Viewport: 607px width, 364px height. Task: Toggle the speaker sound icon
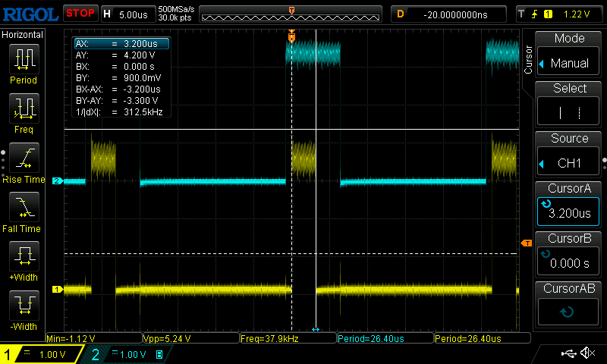(x=587, y=353)
